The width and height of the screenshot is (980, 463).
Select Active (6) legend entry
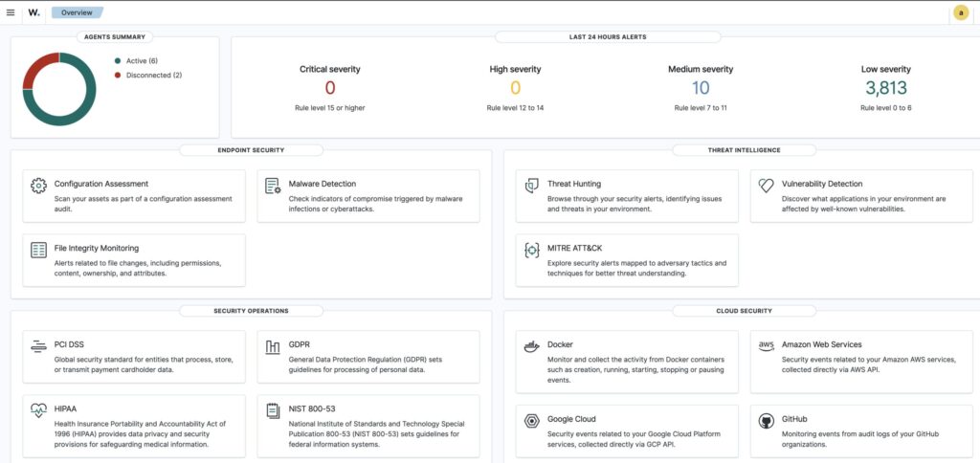coord(142,60)
